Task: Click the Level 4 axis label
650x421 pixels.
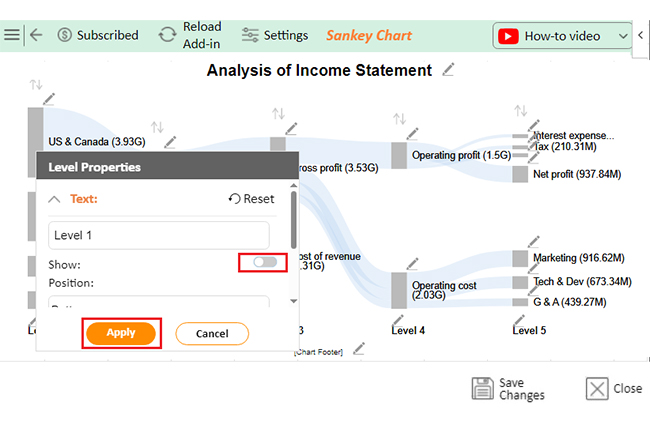Action: point(408,331)
